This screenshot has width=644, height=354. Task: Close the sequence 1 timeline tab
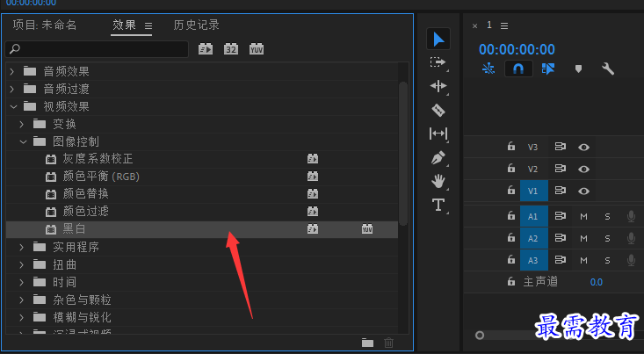coord(474,25)
